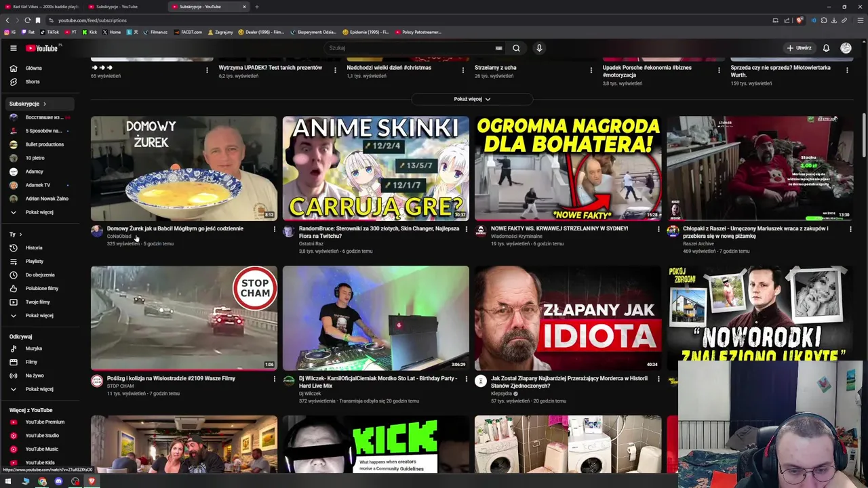Open Windows Start button on taskbar
The height and width of the screenshot is (488, 868).
tap(8, 482)
